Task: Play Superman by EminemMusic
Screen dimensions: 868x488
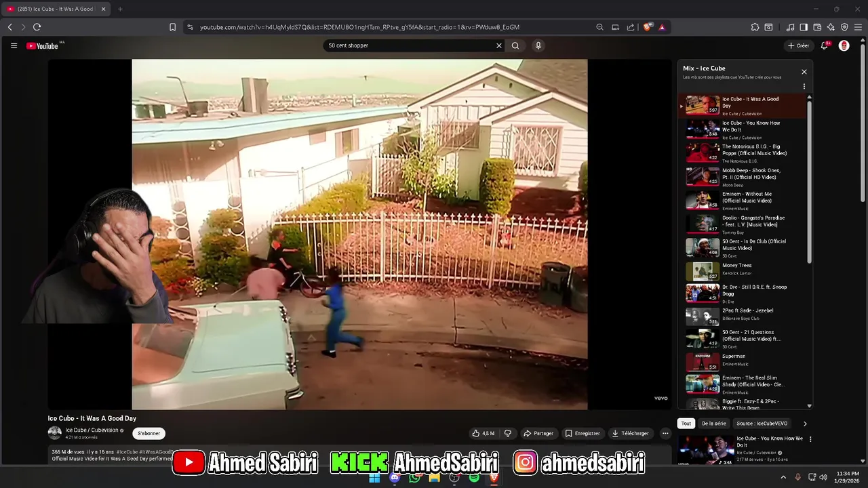Action: tap(743, 361)
